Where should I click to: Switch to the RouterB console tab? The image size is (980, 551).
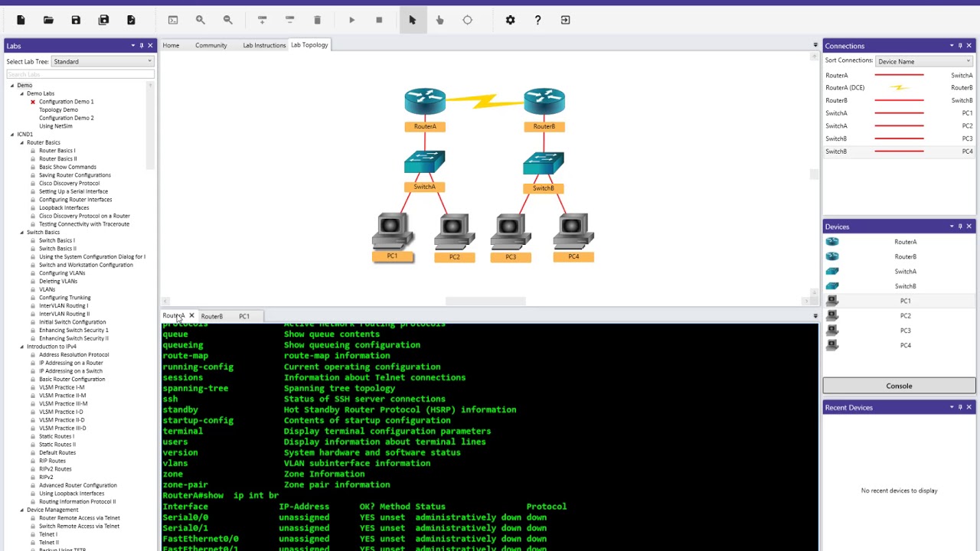[x=211, y=316]
